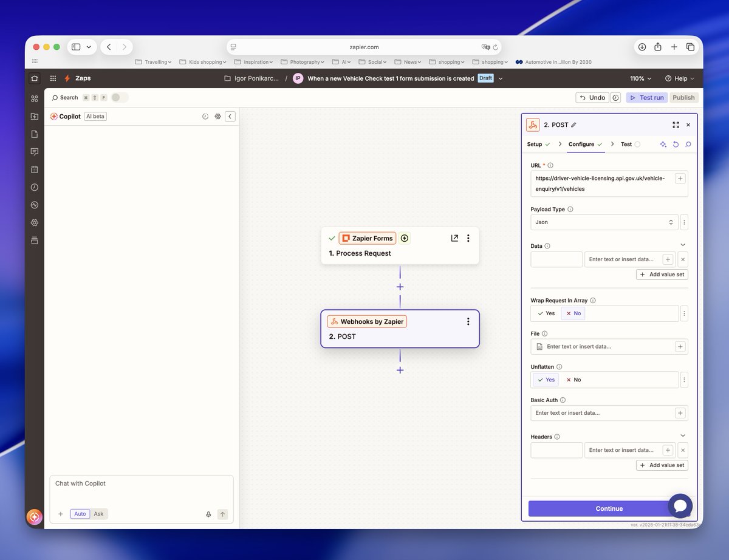Send the Copilot chat message
This screenshot has height=560, width=729.
coord(222,514)
